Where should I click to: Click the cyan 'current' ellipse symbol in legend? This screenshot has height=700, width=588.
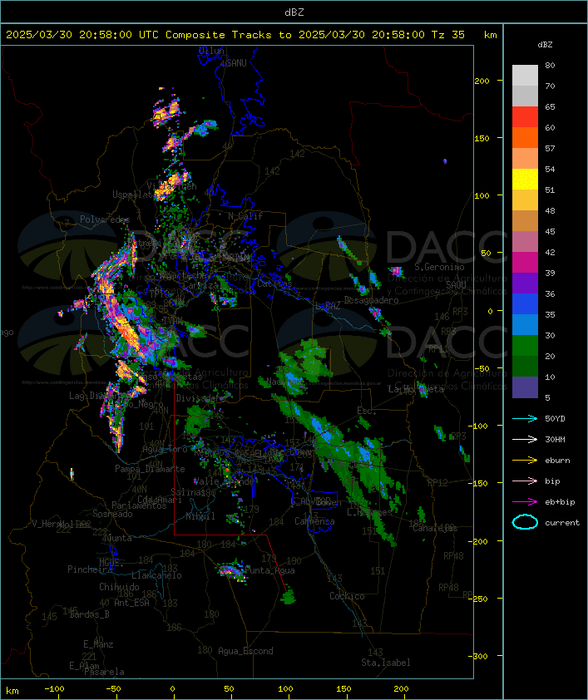coord(525,522)
